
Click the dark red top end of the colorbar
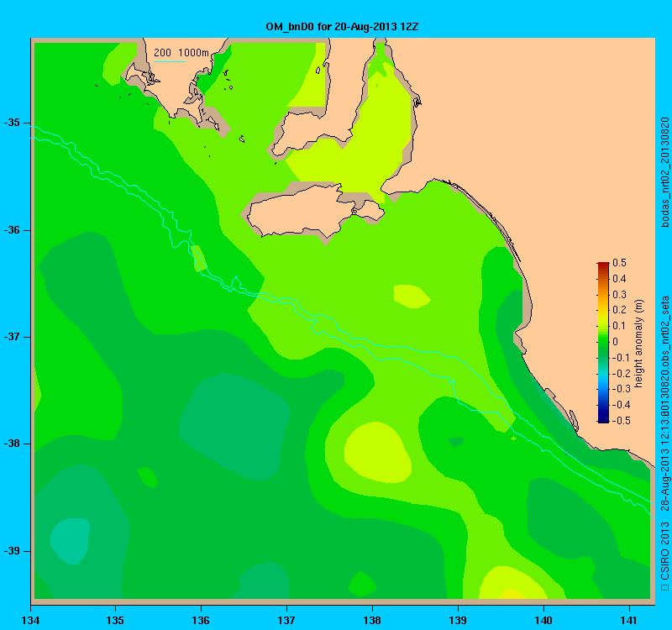coord(603,265)
